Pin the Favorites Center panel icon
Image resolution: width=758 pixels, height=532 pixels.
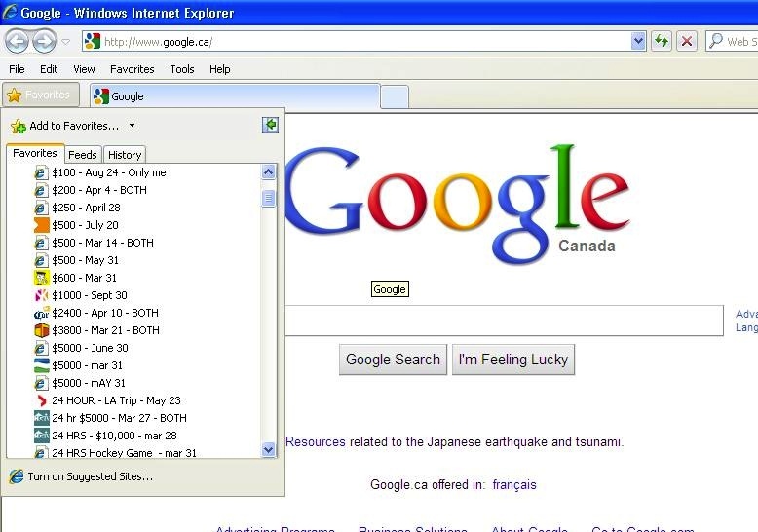pyautogui.click(x=270, y=125)
